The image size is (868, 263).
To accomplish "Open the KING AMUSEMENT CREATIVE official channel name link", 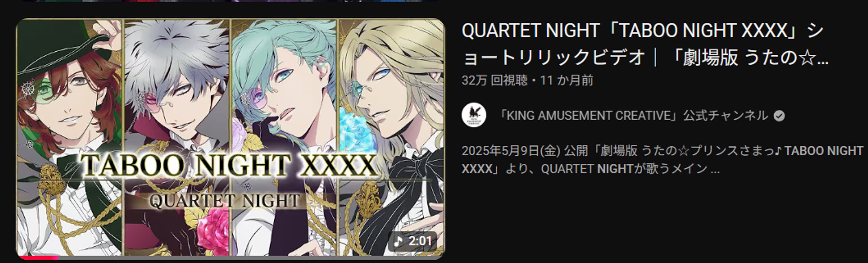I will click(x=632, y=116).
